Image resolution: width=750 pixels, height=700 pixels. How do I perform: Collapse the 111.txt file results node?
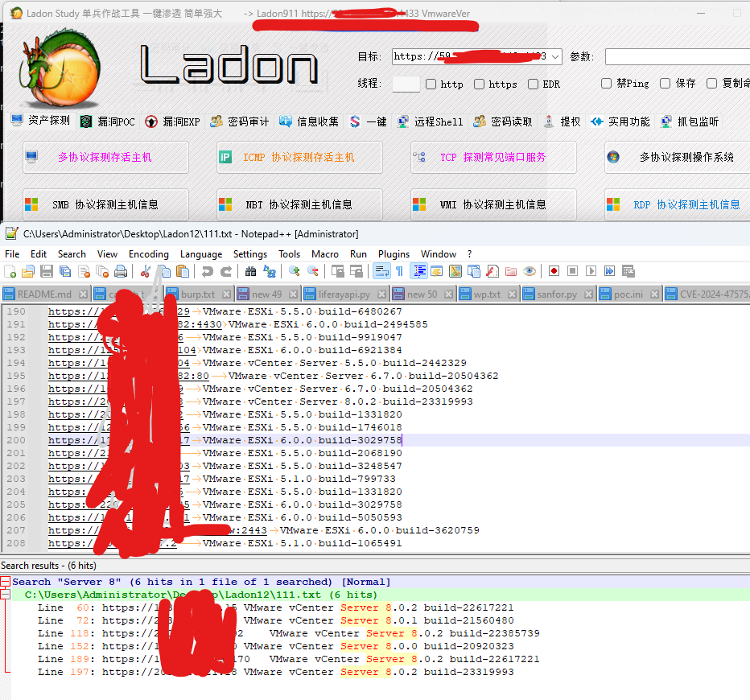click(6, 595)
